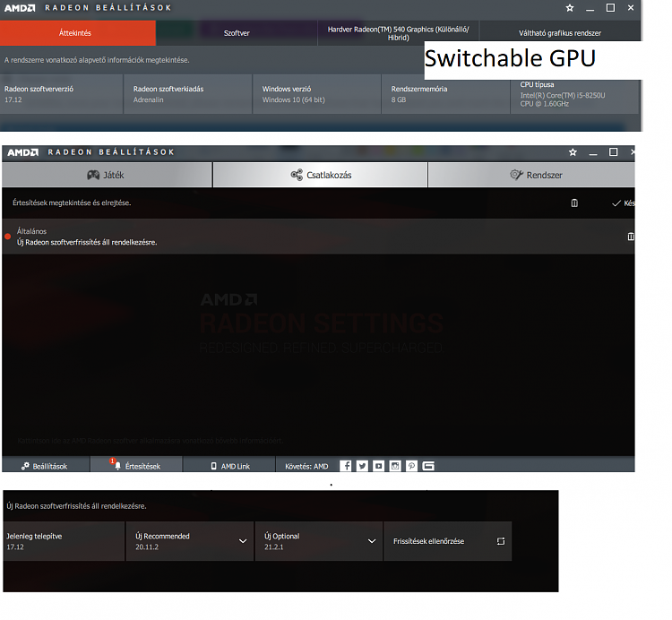Open the Új Radeon szoftverfrissítés notification

pyautogui.click(x=318, y=237)
